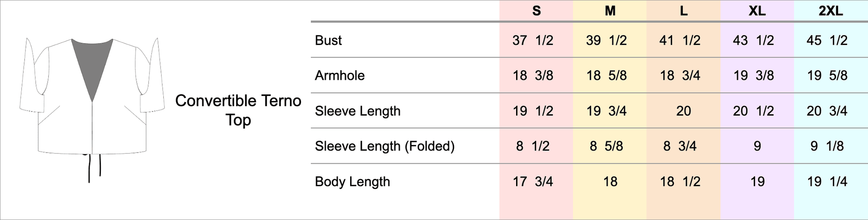The height and width of the screenshot is (220, 868).
Task: Click the folded sleeve length for XL
Action: tap(757, 146)
